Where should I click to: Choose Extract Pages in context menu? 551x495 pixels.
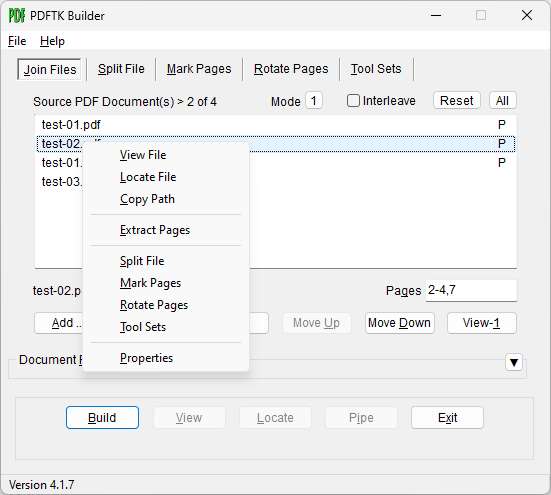tap(155, 230)
